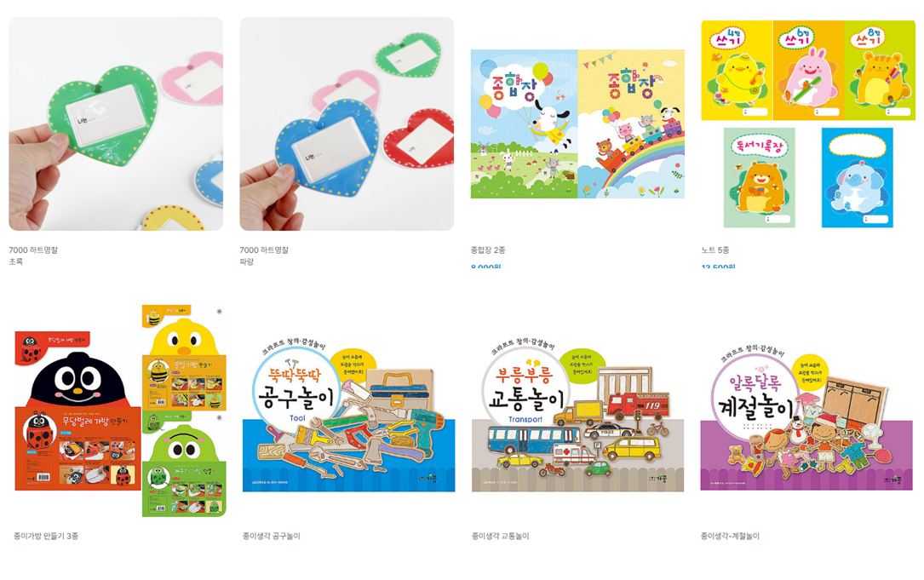Click the blue elephant notebook cover
This screenshot has width=924, height=580.
[x=858, y=177]
